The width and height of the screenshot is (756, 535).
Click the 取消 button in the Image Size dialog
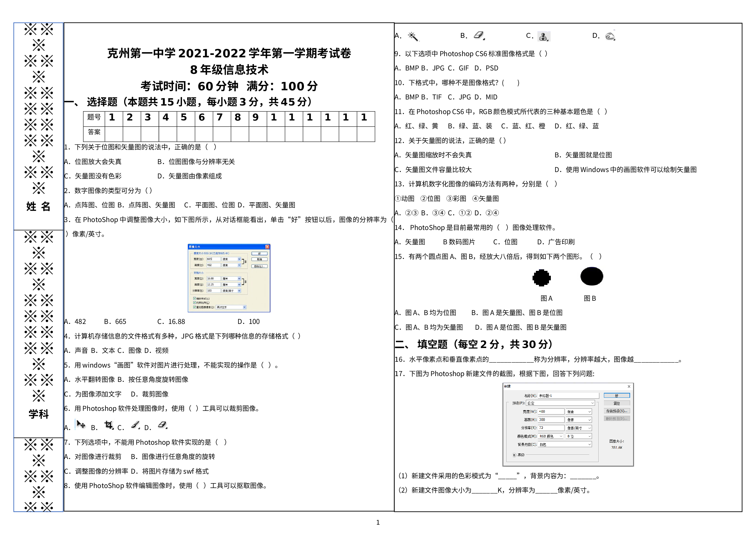coord(260,260)
